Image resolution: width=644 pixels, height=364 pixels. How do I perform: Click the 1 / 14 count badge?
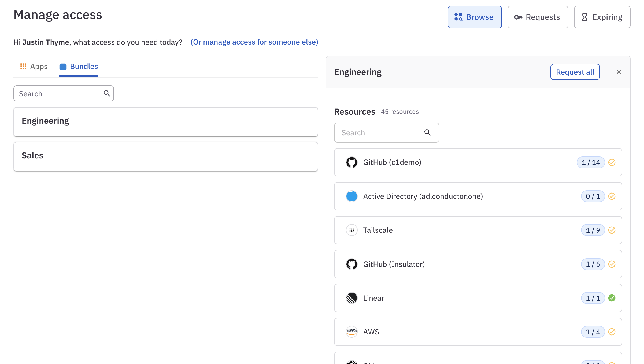(591, 162)
